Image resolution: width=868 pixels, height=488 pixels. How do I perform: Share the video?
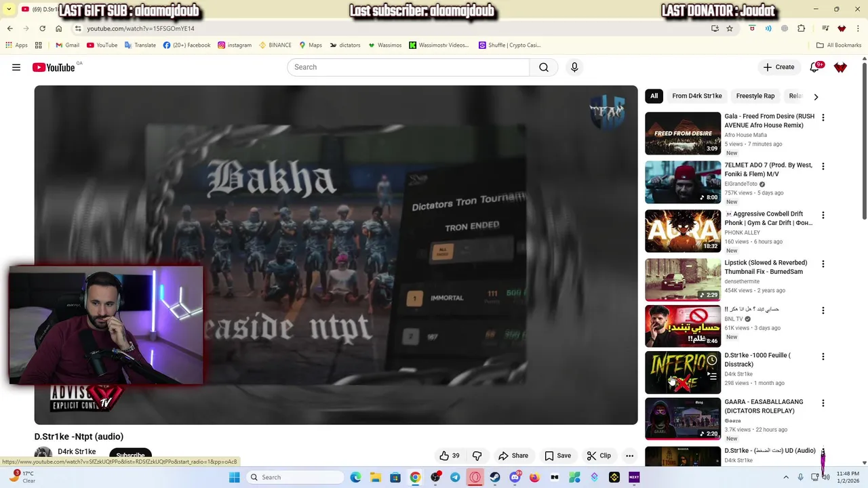513,455
